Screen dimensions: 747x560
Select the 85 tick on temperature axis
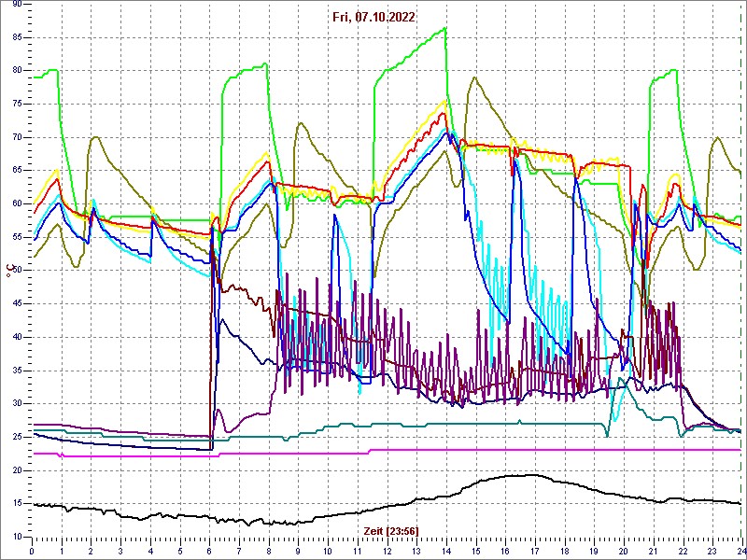point(17,37)
